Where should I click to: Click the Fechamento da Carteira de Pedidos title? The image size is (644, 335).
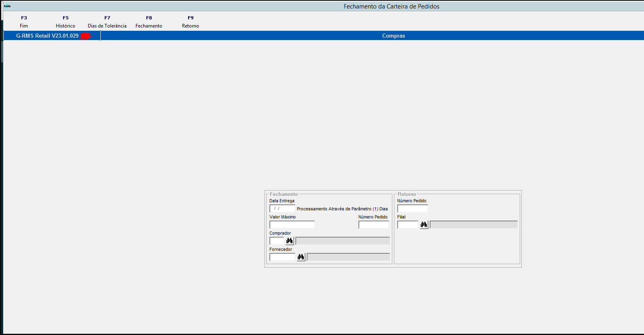[x=392, y=6]
